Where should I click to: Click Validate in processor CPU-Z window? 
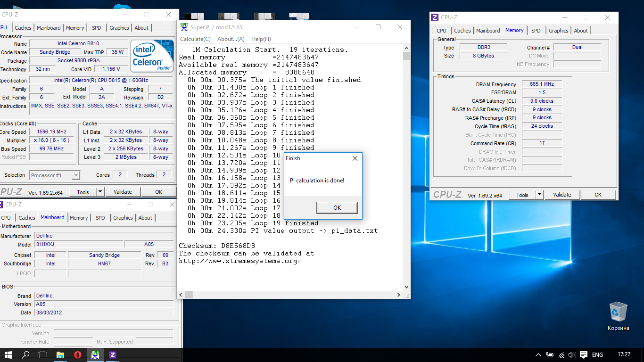(123, 192)
